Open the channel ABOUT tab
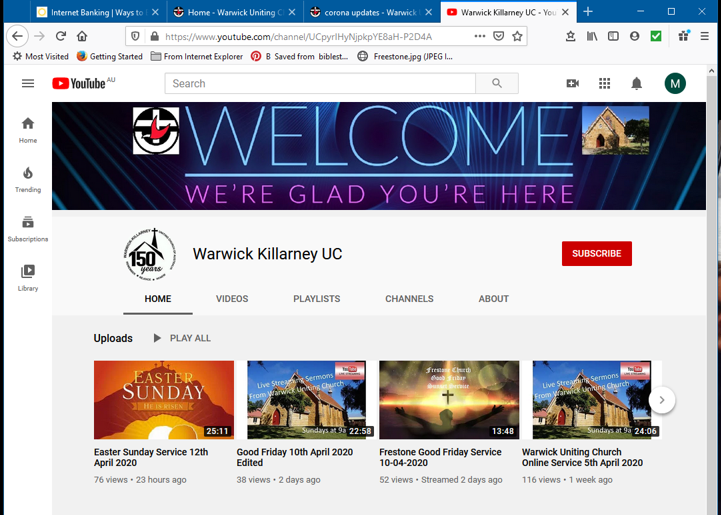 pos(493,299)
